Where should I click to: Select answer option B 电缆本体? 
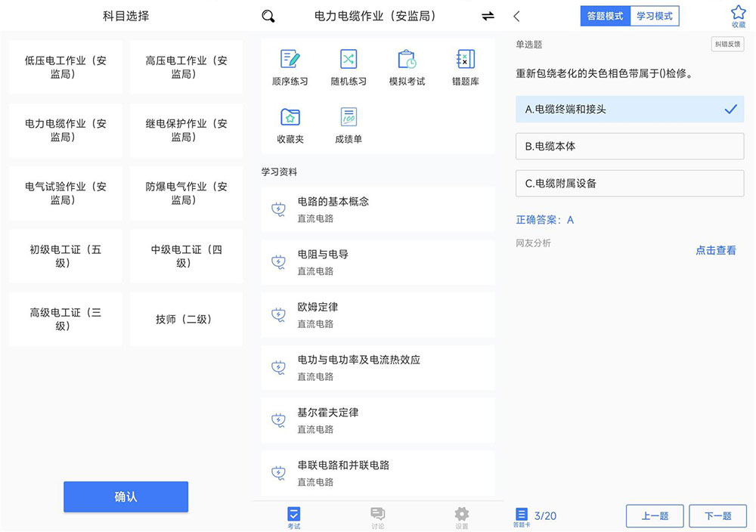pos(629,147)
